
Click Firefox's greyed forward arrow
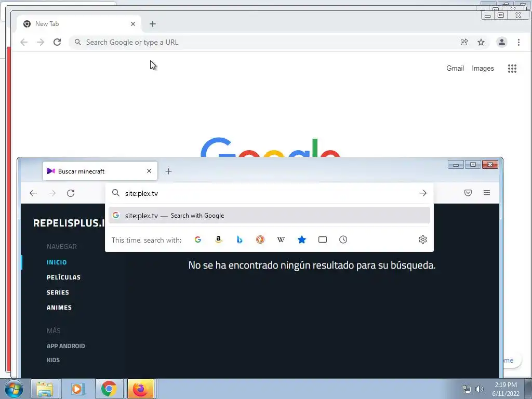[x=52, y=193]
